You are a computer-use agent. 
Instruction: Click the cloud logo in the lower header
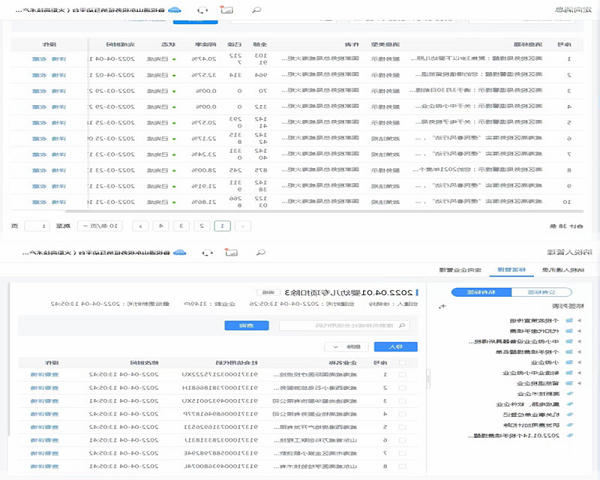click(x=179, y=252)
